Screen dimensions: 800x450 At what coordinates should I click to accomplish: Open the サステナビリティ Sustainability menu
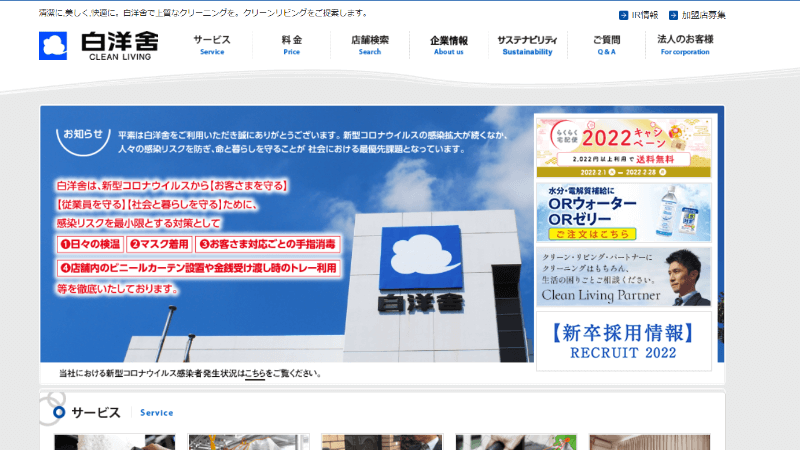[x=528, y=45]
